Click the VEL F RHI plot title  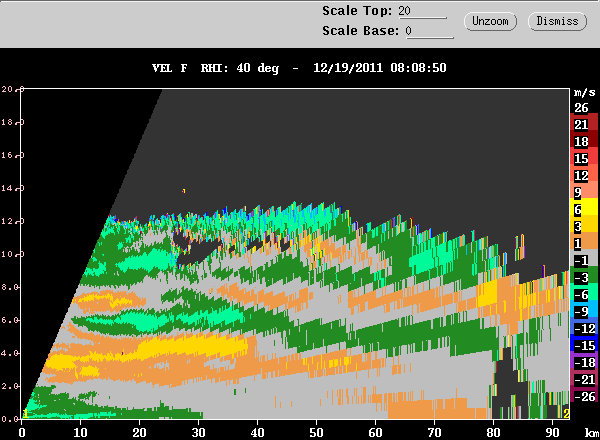215,68
